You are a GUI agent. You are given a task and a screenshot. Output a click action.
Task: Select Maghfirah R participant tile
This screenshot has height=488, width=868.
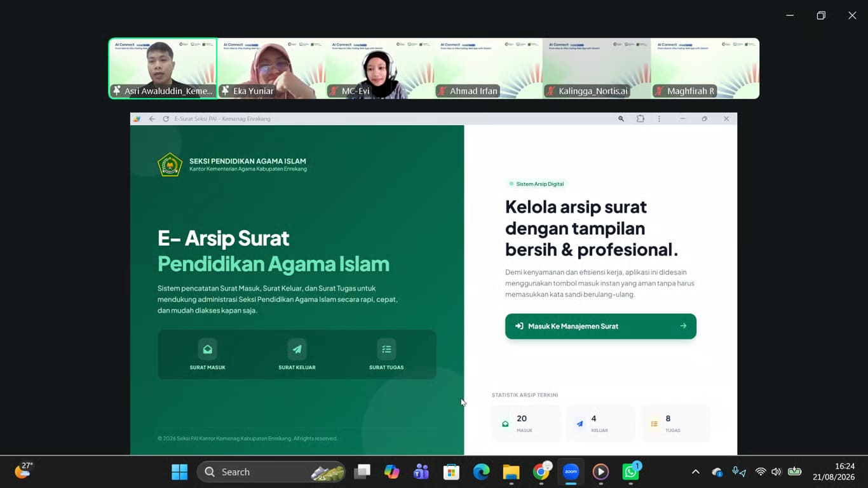[x=705, y=68]
